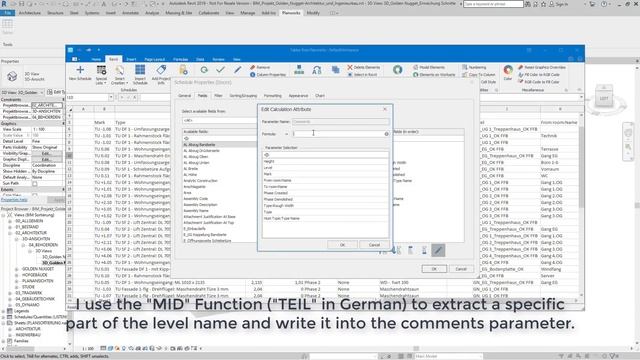
Task: Click the Import Schedule grid icon
Action: click(140, 70)
